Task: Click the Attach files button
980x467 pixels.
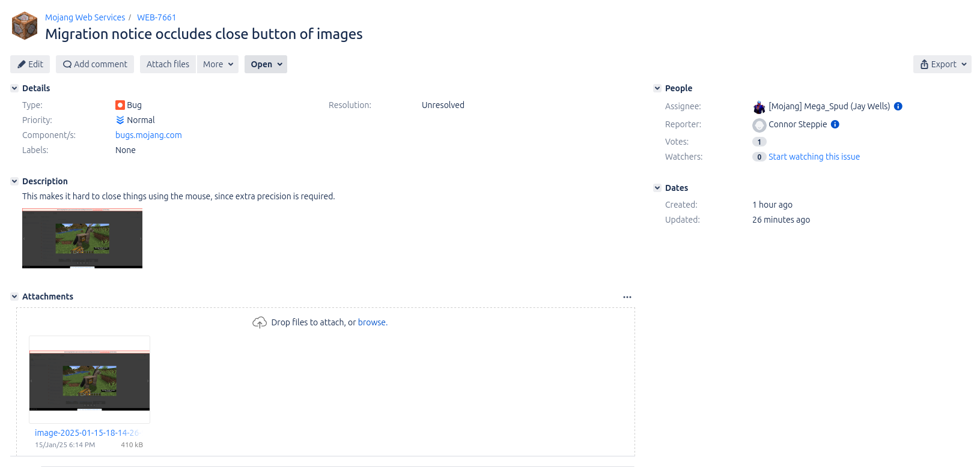Action: pos(168,64)
